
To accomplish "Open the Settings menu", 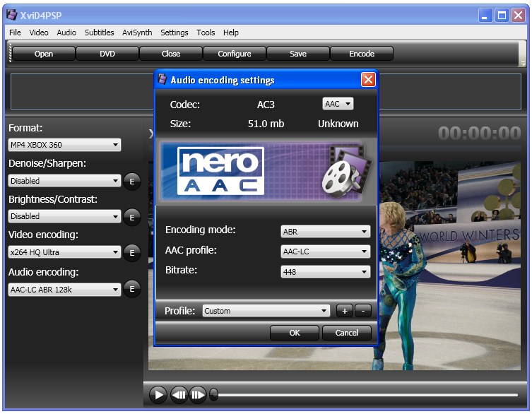I will coord(175,32).
